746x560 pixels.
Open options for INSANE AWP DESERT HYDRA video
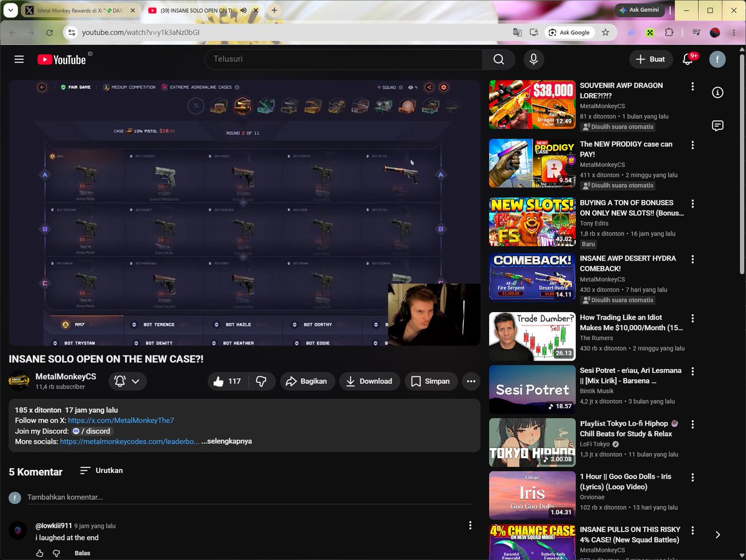(693, 259)
